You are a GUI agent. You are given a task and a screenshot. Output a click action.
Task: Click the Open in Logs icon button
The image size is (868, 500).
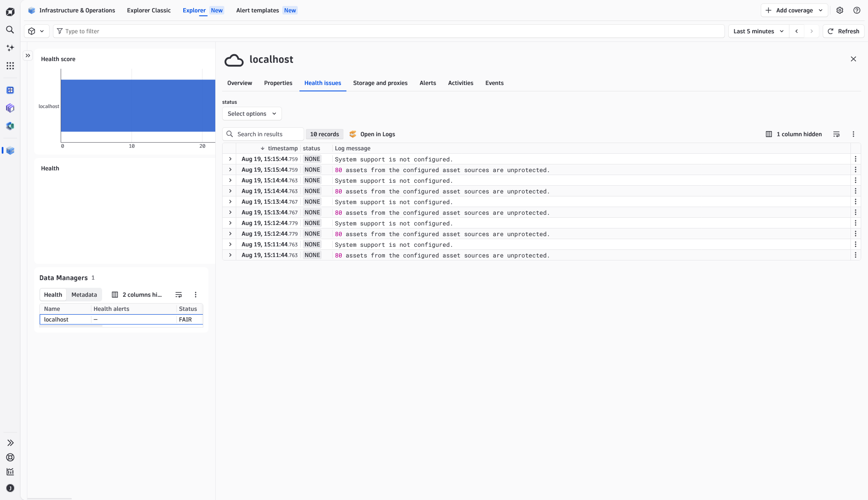click(372, 134)
